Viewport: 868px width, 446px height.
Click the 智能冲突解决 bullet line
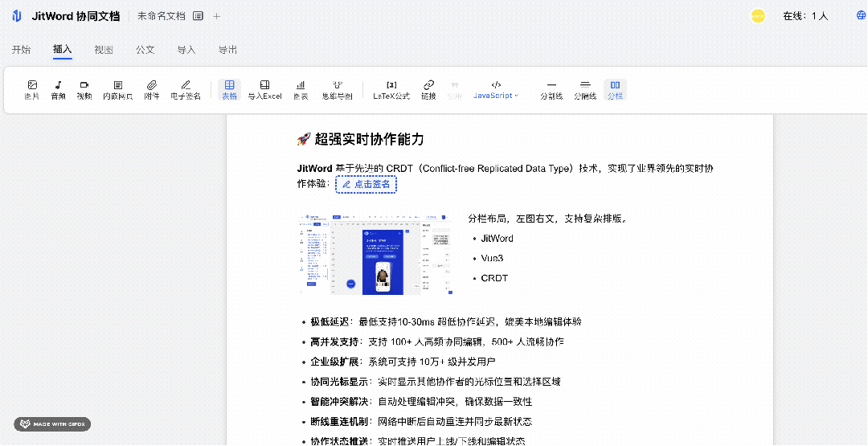coord(421,402)
